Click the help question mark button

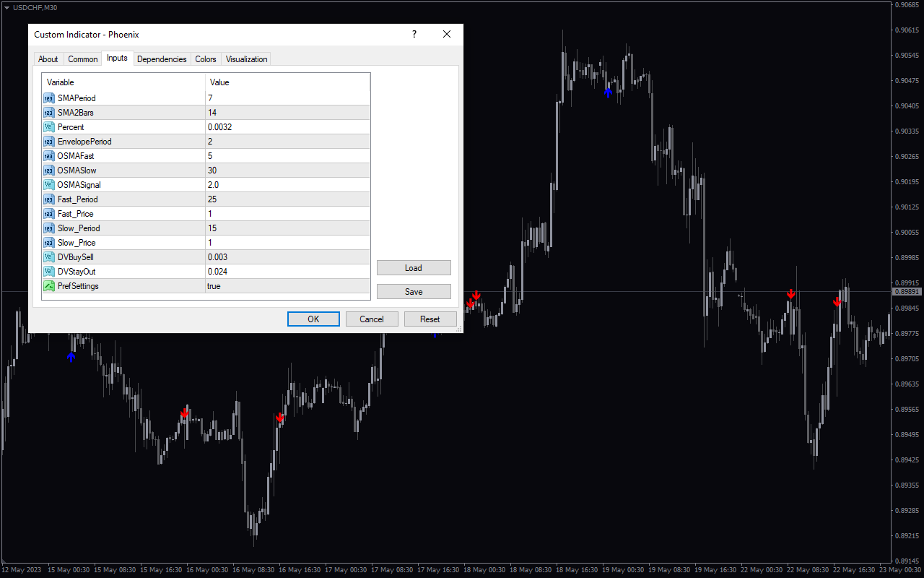414,34
